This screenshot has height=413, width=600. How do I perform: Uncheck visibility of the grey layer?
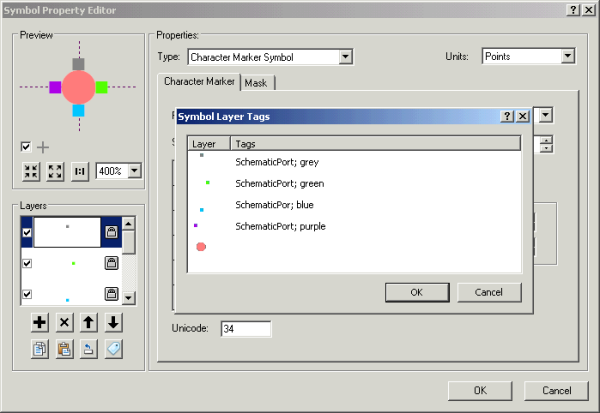tap(27, 232)
